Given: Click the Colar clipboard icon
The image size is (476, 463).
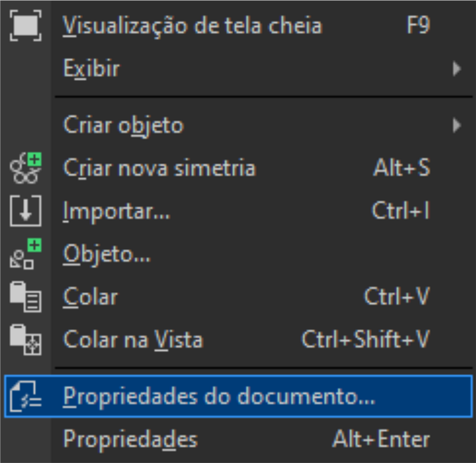Looking at the screenshot, I should click(x=26, y=297).
